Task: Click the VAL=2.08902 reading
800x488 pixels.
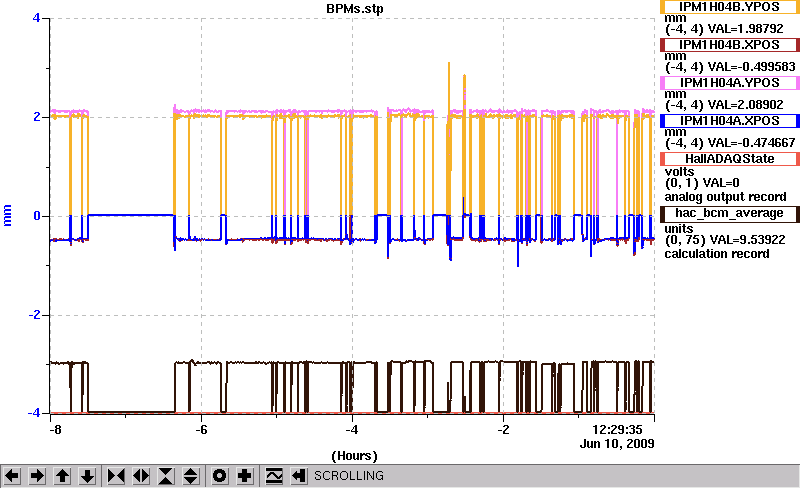Action: pyautogui.click(x=745, y=105)
